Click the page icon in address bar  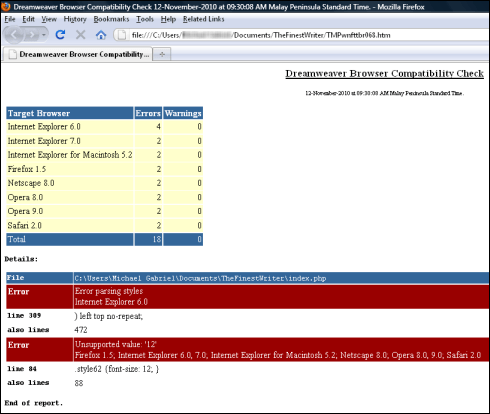point(122,35)
